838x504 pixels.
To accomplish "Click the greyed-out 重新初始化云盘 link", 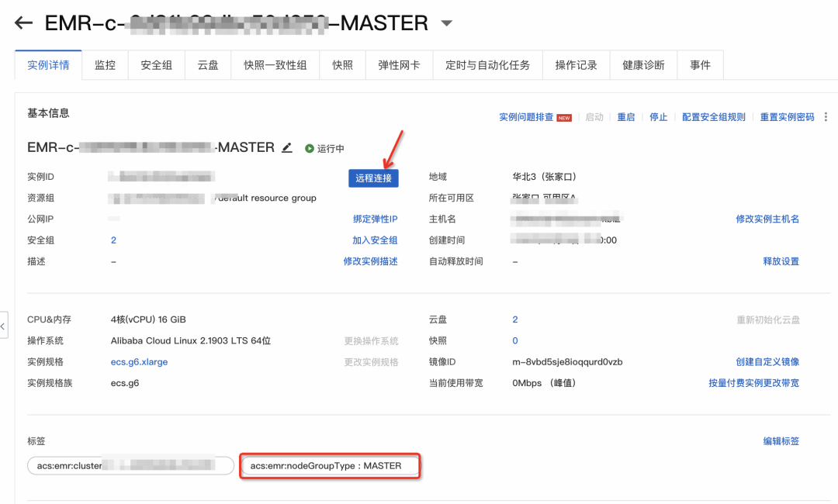I will click(x=768, y=319).
